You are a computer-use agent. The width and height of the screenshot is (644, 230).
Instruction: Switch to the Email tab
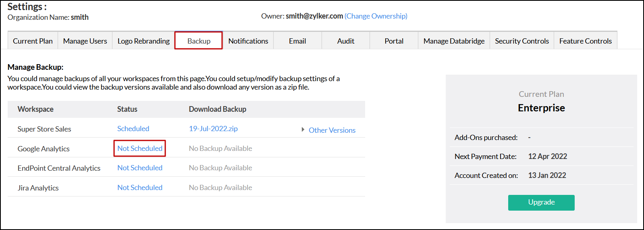pos(297,41)
